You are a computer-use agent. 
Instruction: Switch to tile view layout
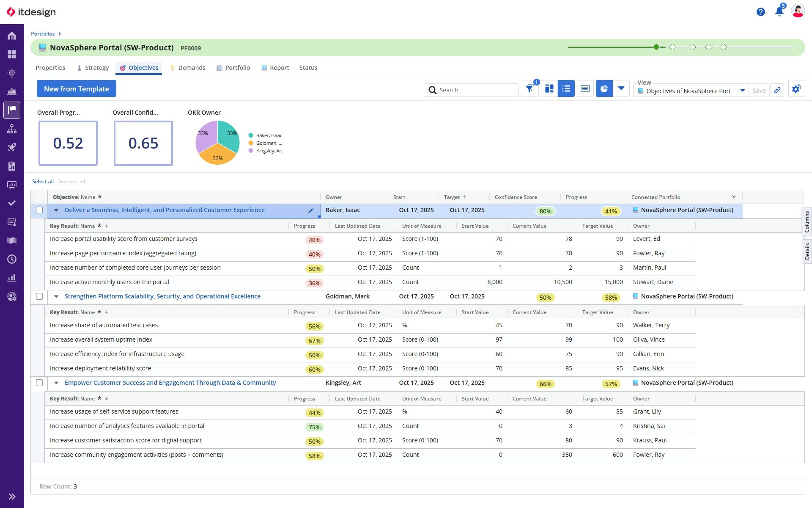click(x=549, y=89)
